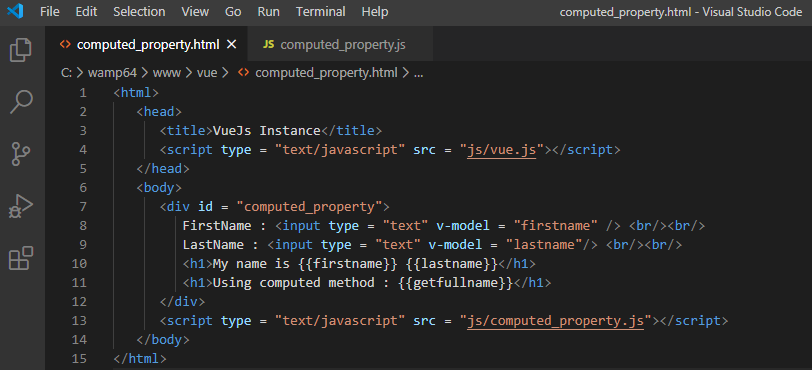
Task: Open the Search view icon
Action: [x=21, y=102]
